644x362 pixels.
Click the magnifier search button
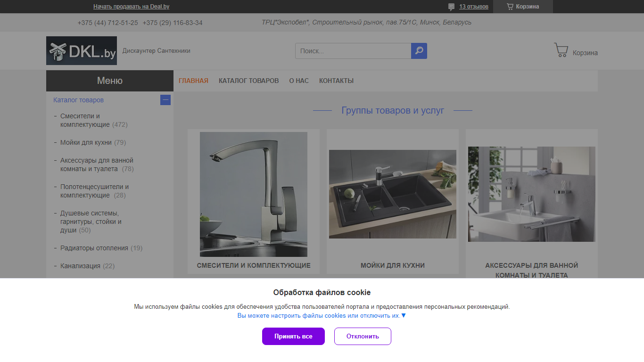tap(419, 51)
